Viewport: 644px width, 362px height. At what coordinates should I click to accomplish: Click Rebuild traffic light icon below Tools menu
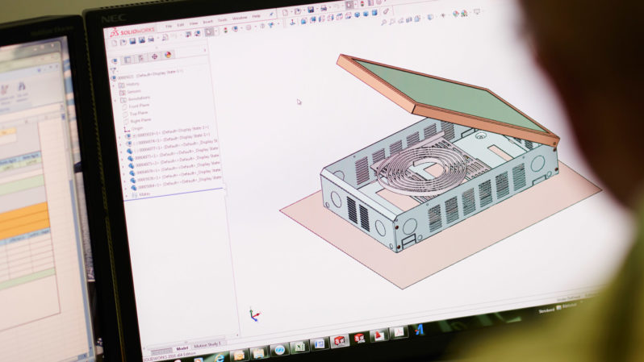click(x=225, y=31)
